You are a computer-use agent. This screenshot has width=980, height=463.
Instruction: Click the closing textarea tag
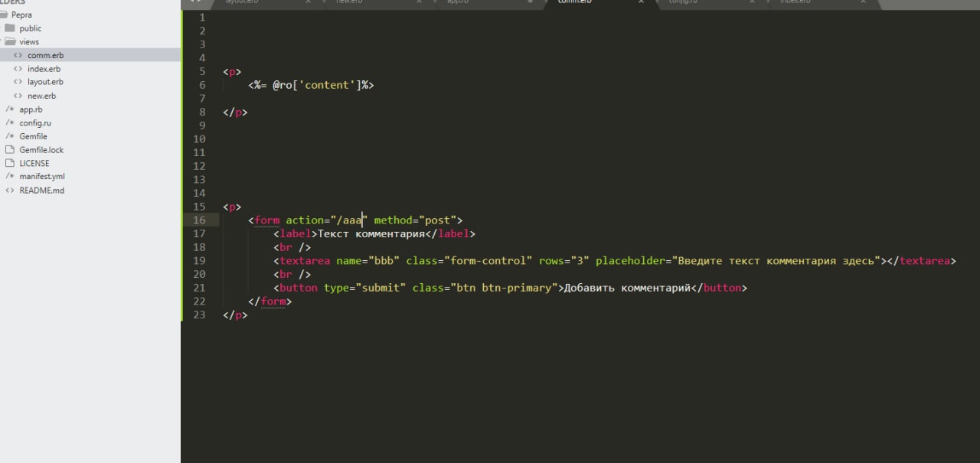(x=922, y=261)
